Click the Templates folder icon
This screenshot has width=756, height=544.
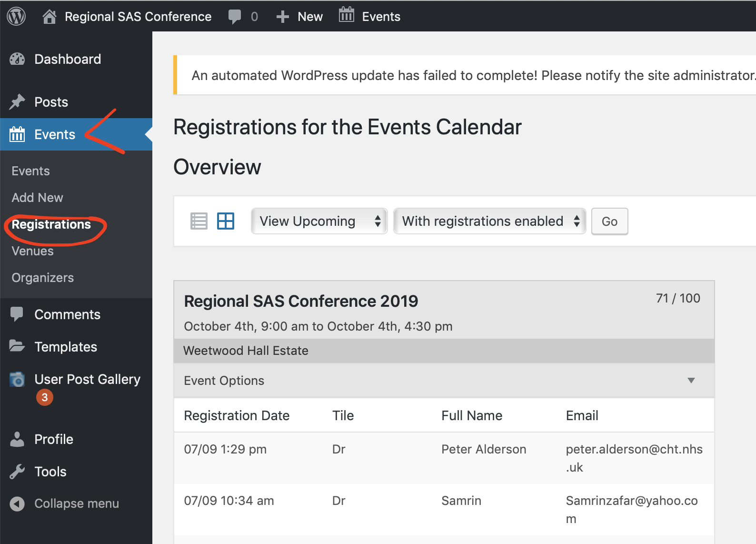tap(17, 346)
